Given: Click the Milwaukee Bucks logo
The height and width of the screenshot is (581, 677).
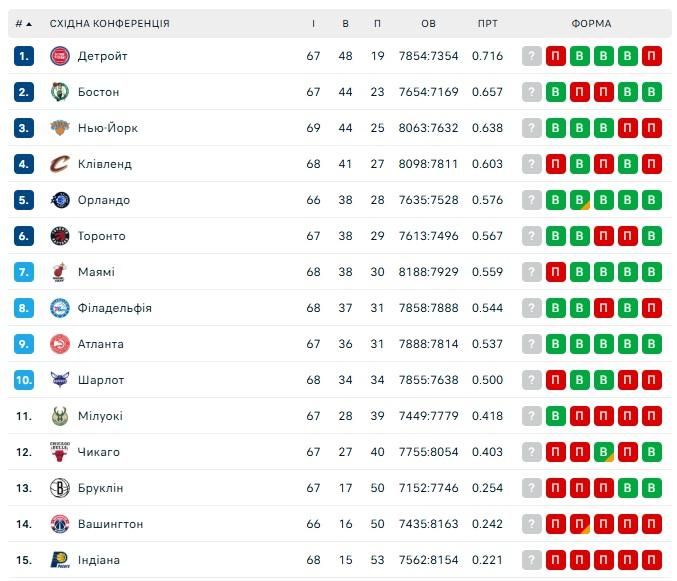Looking at the screenshot, I should tap(60, 416).
